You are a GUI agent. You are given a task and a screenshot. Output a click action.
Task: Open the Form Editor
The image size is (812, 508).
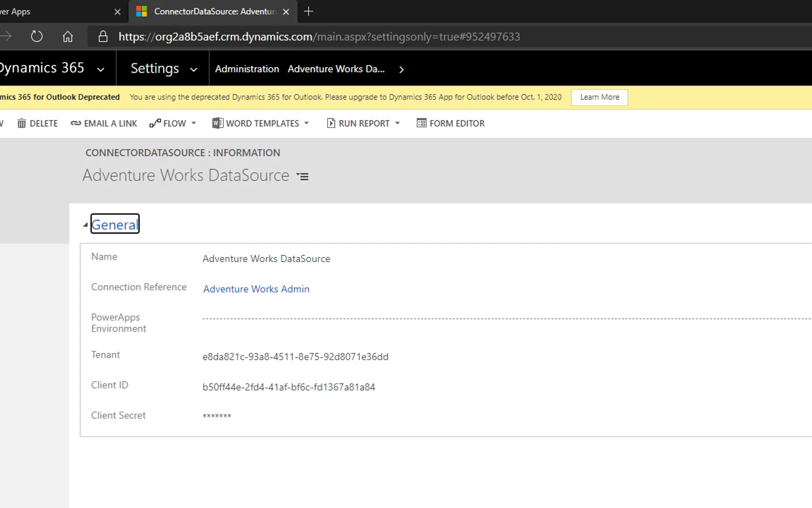(x=451, y=123)
